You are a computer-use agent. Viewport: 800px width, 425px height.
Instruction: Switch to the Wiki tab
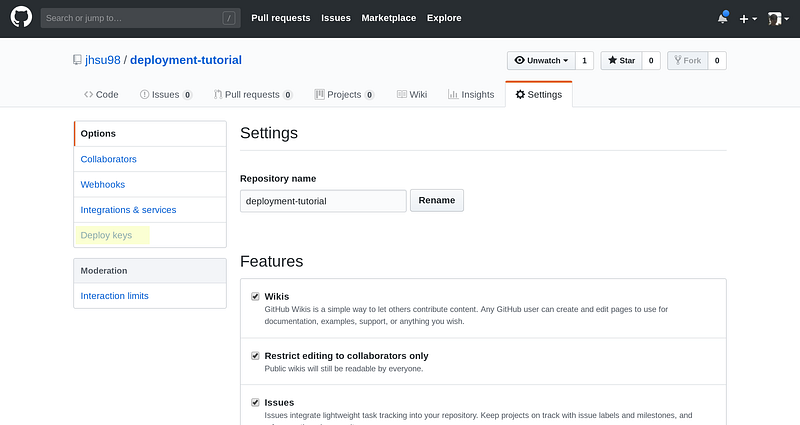click(x=412, y=94)
